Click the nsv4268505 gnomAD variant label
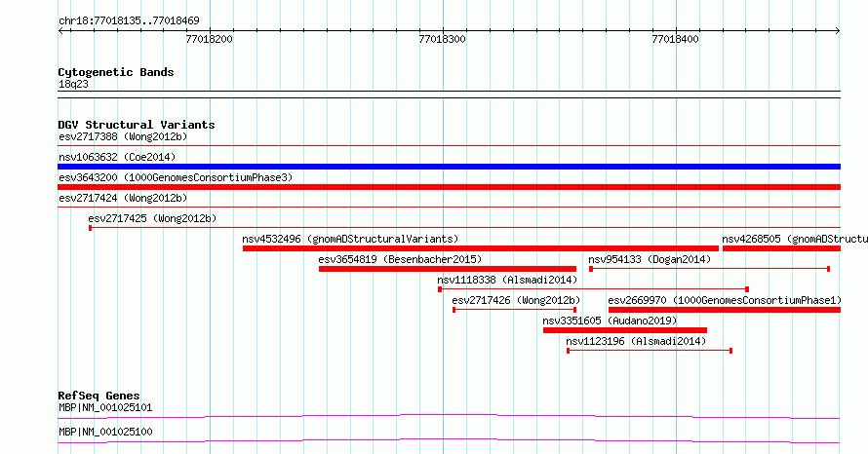 [795, 239]
